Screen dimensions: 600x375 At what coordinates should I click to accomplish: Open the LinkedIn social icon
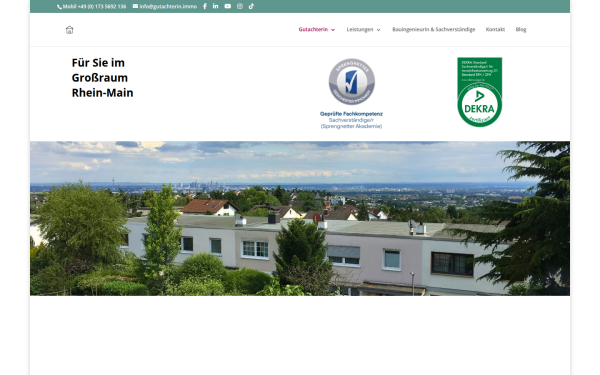click(216, 6)
